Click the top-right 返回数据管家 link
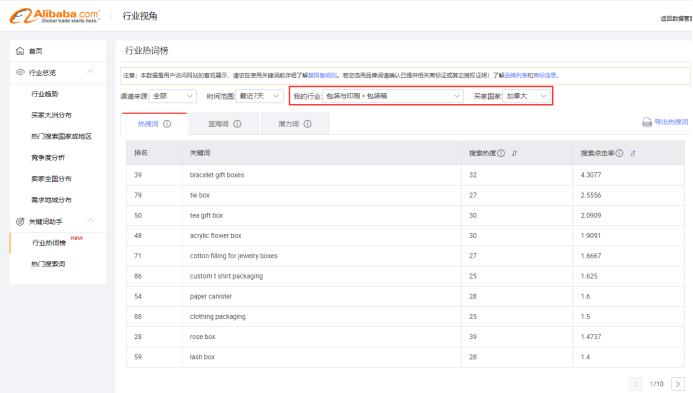This screenshot has height=393, width=693. [676, 19]
